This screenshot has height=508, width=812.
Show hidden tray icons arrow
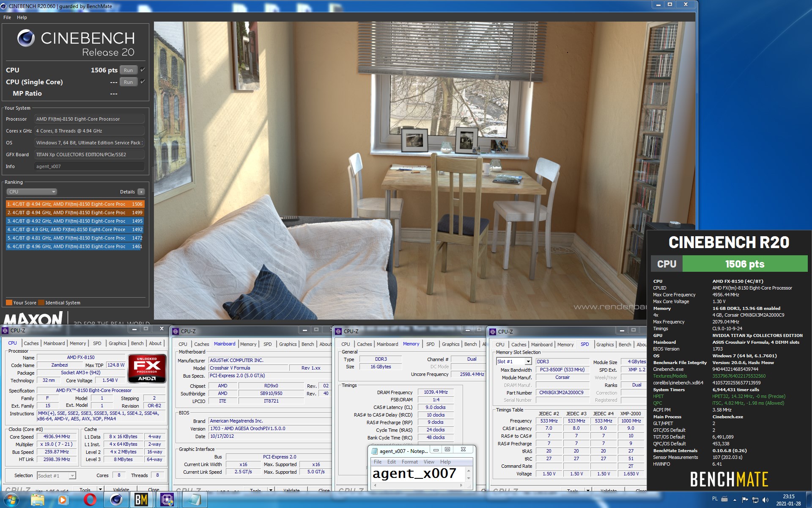tap(735, 500)
